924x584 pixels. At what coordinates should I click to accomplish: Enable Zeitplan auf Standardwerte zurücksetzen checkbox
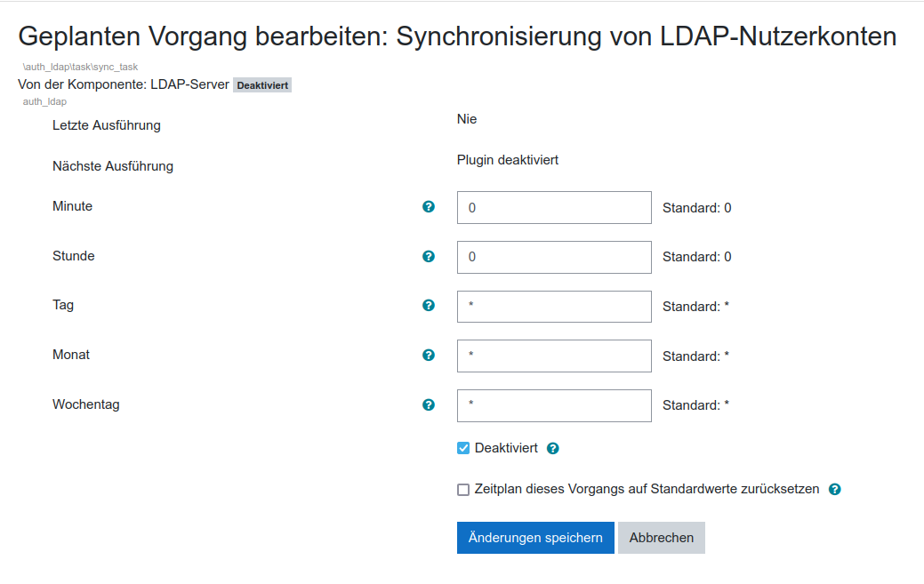[x=463, y=490]
